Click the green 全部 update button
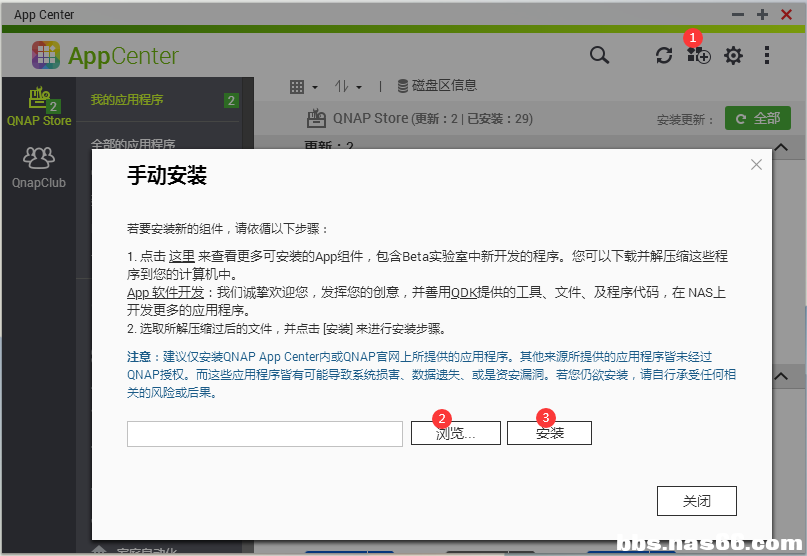 pos(758,118)
